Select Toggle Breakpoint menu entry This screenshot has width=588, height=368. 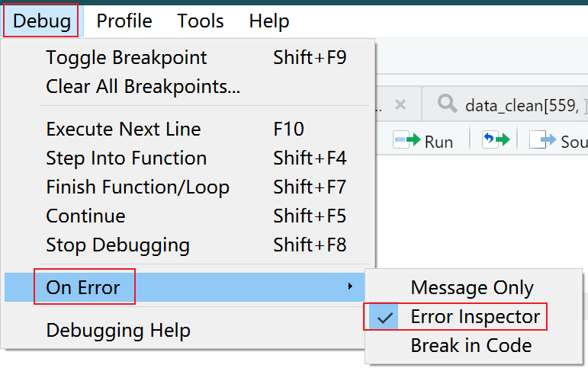click(x=127, y=58)
